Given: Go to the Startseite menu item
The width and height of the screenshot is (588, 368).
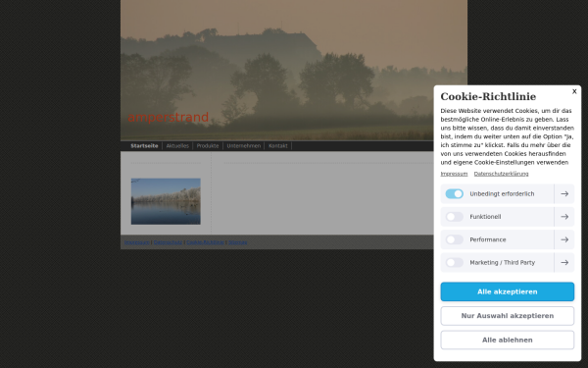Looking at the screenshot, I should (144, 145).
